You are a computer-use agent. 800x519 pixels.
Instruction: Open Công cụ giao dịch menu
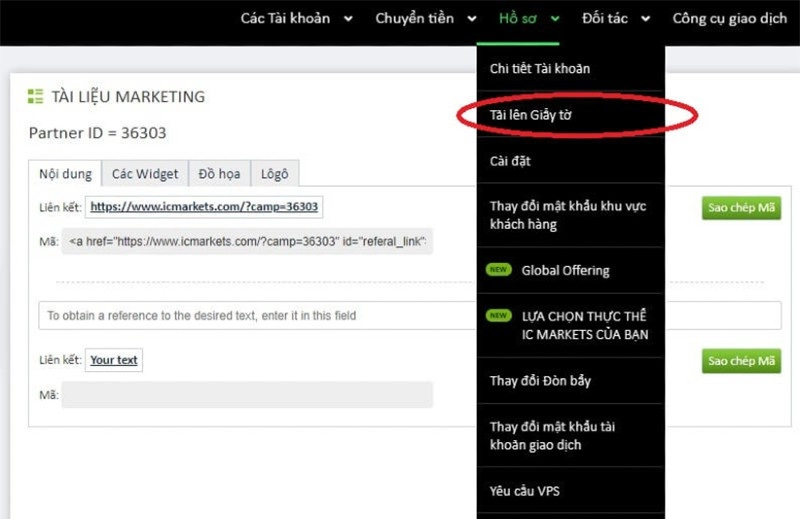click(x=730, y=18)
